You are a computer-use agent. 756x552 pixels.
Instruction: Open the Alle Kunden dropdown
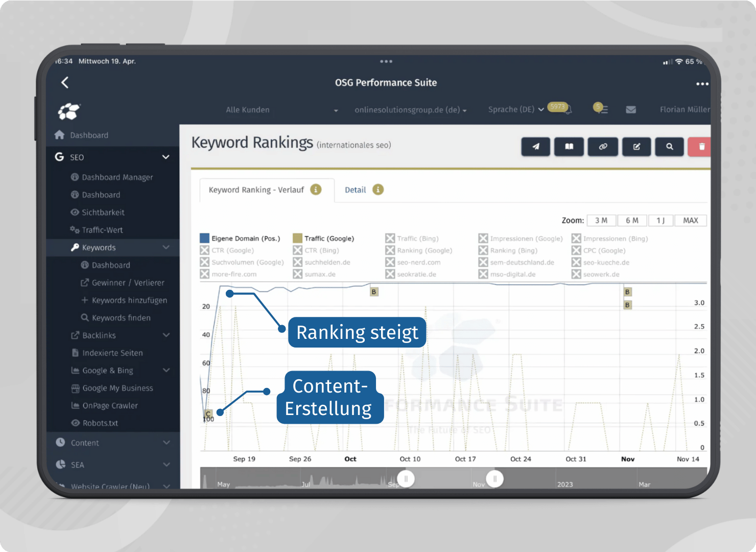coord(282,110)
